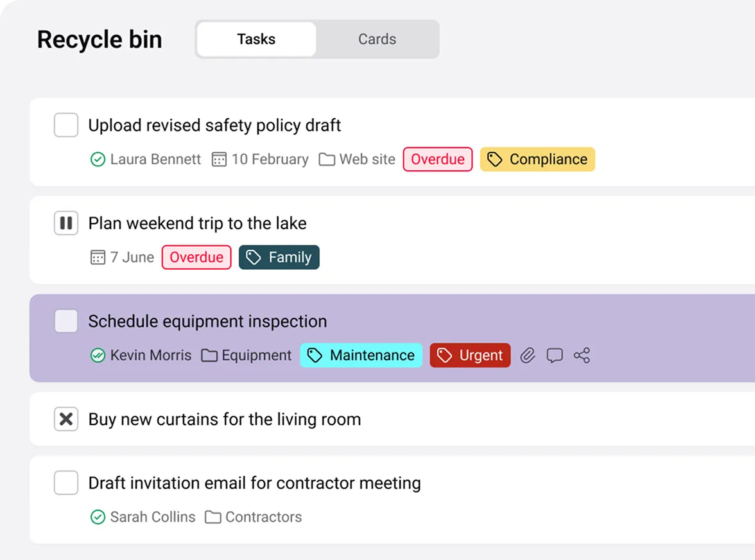This screenshot has width=755, height=560.
Task: Select the Tasks tab
Action: [256, 39]
